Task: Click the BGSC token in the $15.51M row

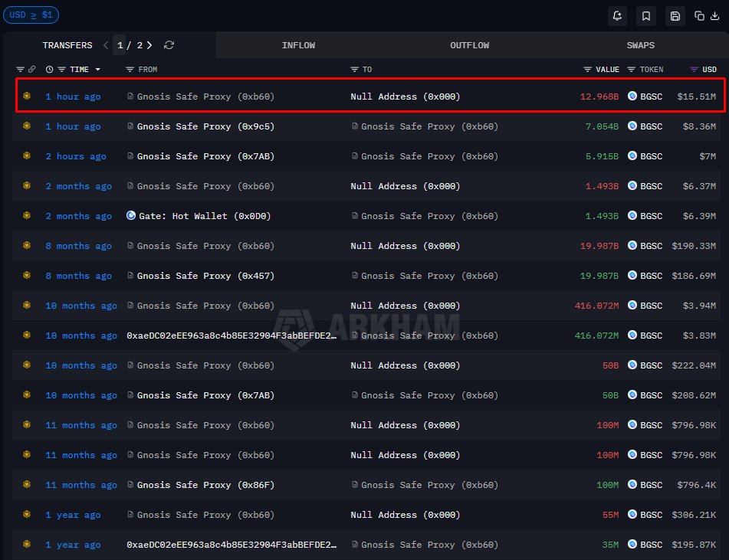Action: 650,97
